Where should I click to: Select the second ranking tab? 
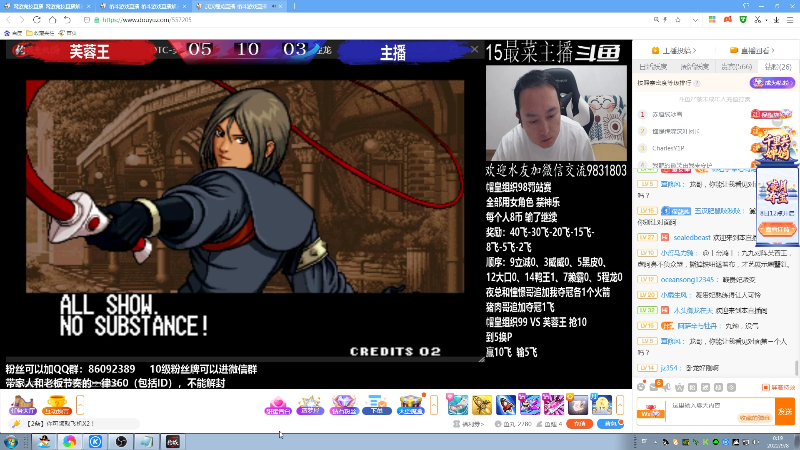pyautogui.click(x=694, y=67)
